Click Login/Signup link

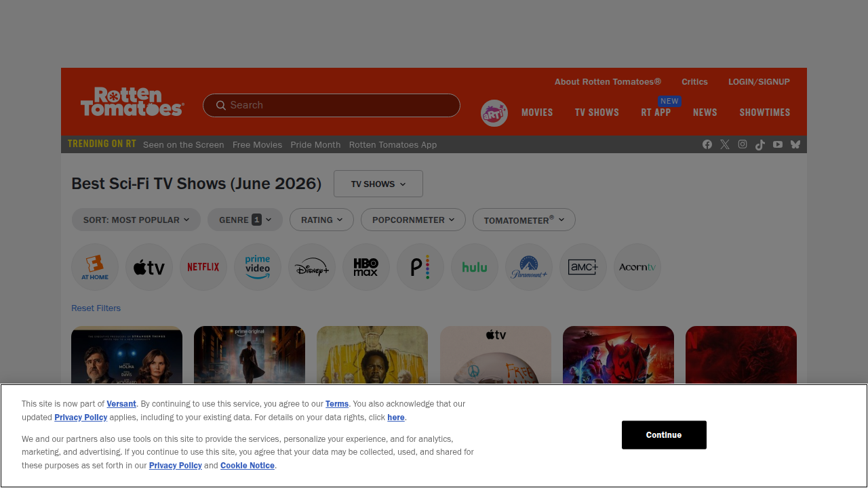759,81
